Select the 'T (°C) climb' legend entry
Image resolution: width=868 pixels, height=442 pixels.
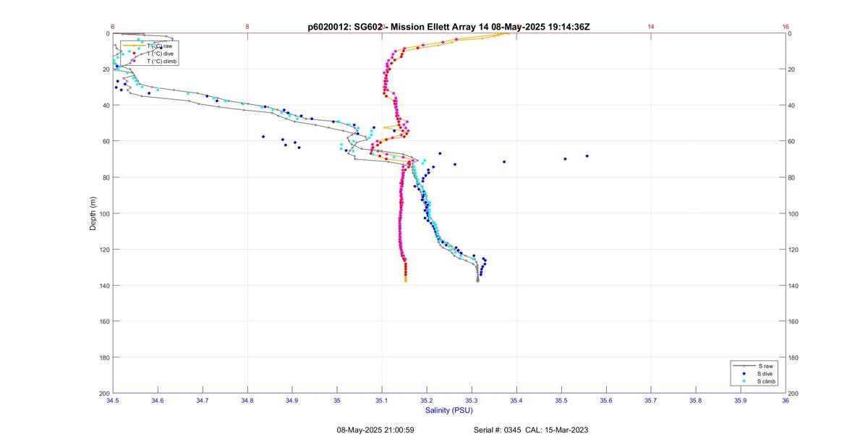coord(161,61)
